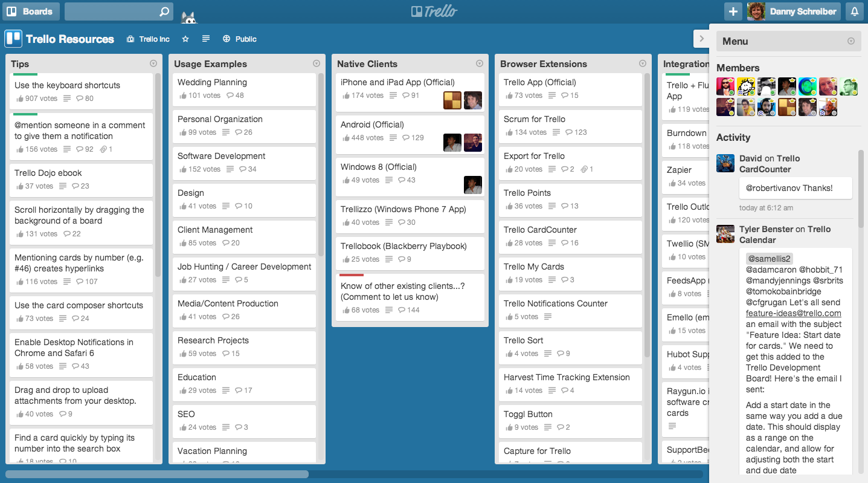868x483 pixels.
Task: Click description icon on Trello Notifications Counter
Action: (548, 317)
